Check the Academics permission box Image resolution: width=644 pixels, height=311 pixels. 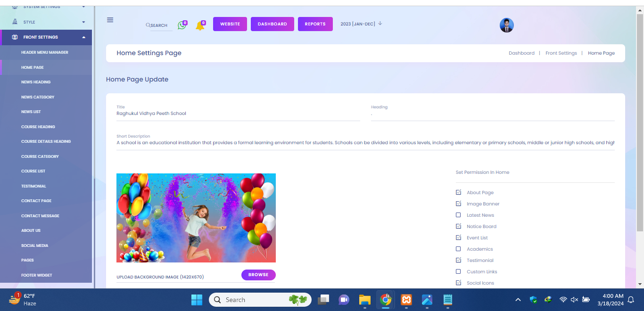click(458, 249)
